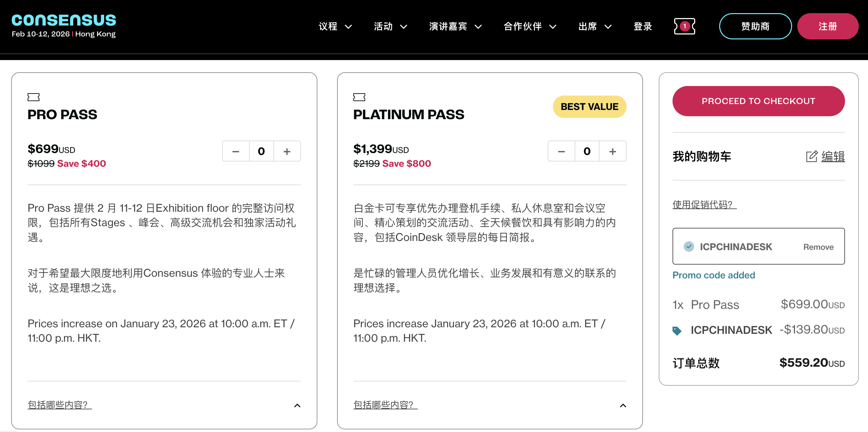Click the ICPCHINADESK discount tag icon
The height and width of the screenshot is (432, 868).
pos(676,331)
